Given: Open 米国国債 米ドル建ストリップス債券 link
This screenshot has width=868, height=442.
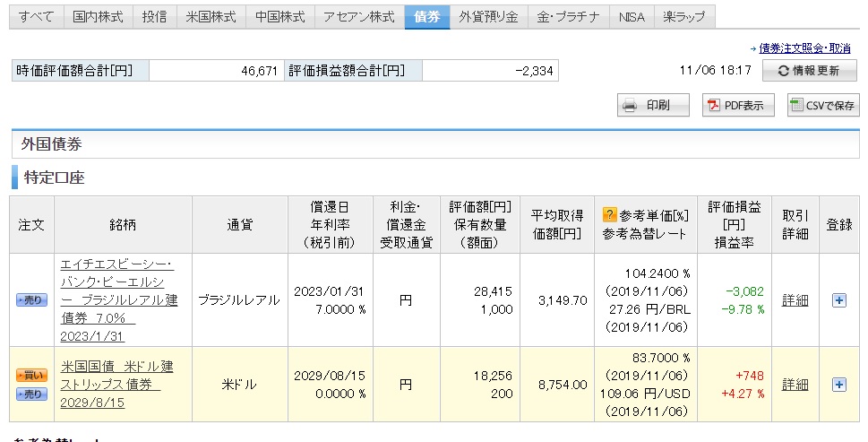Looking at the screenshot, I should [116, 385].
